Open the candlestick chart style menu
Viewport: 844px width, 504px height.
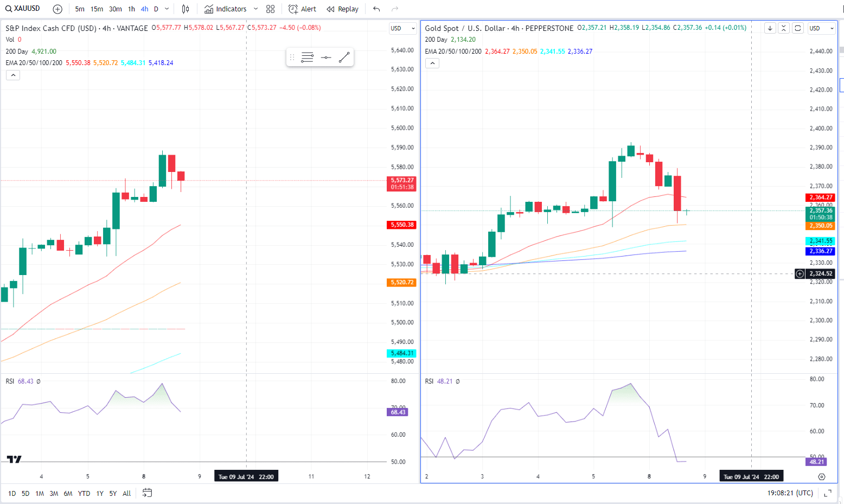click(186, 9)
